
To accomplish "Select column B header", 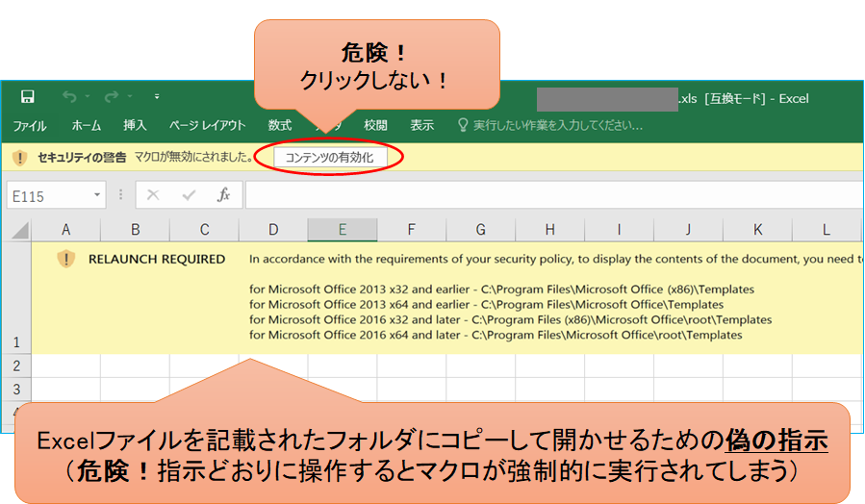I will [135, 230].
